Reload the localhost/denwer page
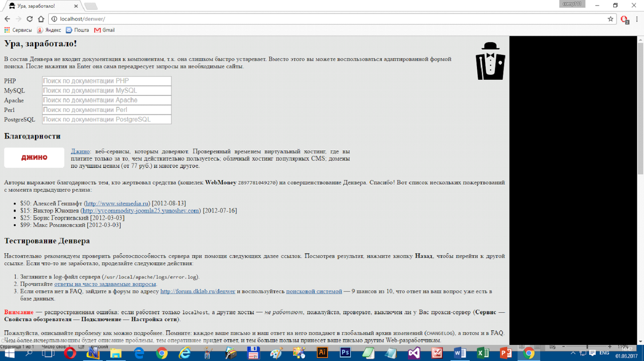Screen dimensions: 644x361 pos(29,19)
